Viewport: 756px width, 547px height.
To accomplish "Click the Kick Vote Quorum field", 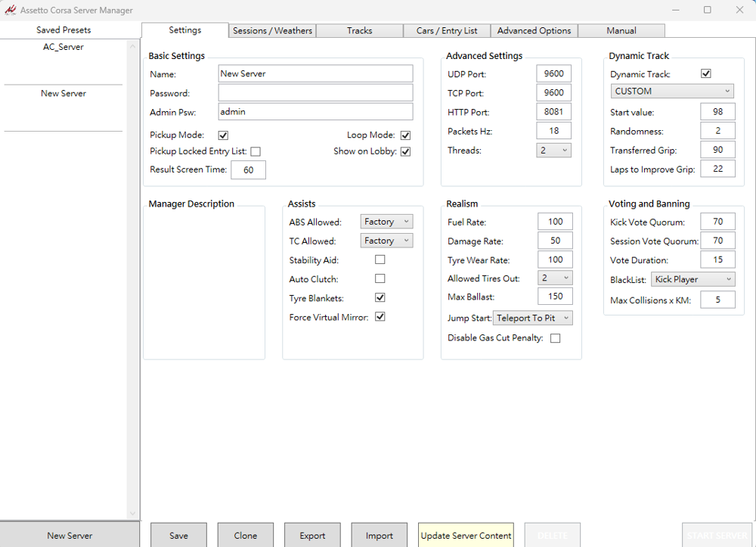I will pos(717,222).
